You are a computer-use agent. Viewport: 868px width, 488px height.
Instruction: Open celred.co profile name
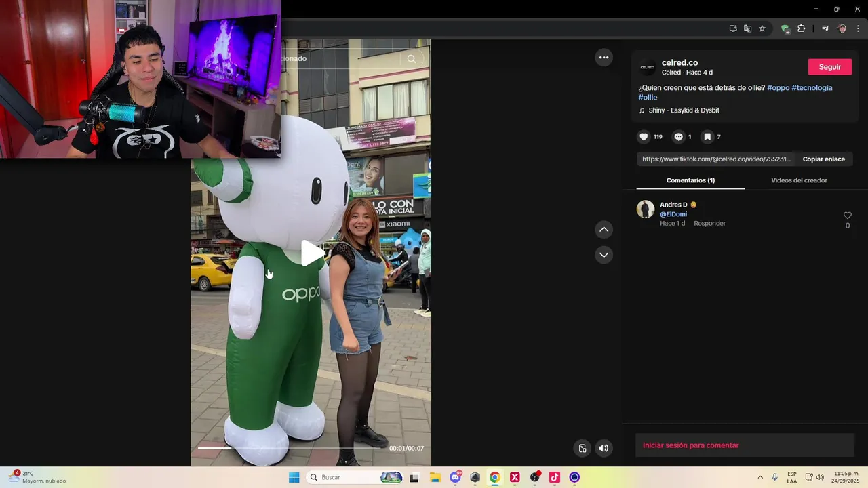pyautogui.click(x=679, y=62)
